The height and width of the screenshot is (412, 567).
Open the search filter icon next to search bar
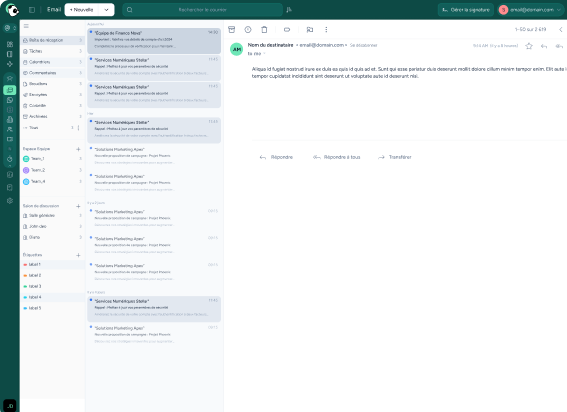click(x=289, y=10)
